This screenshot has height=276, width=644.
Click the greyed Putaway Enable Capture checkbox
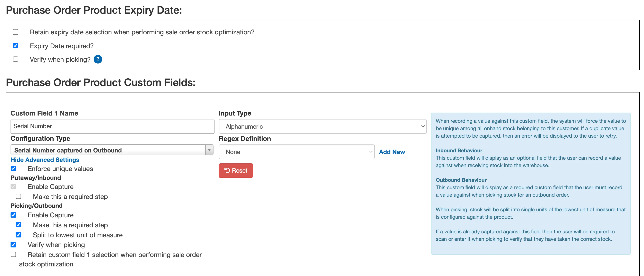[x=13, y=187]
